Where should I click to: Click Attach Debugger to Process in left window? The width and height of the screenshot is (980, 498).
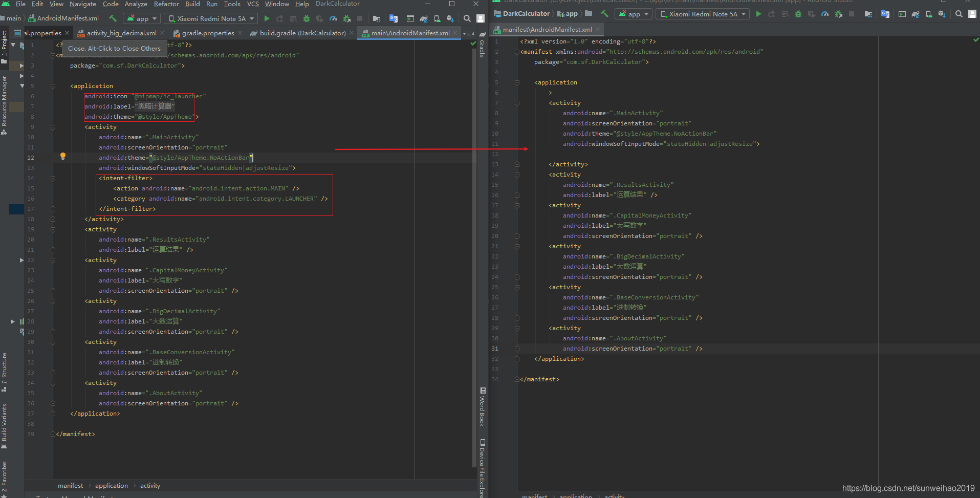pos(347,18)
